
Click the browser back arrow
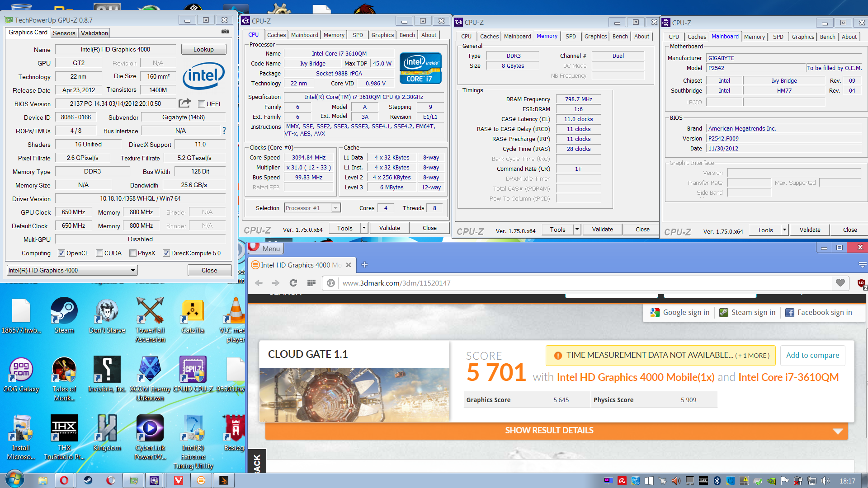click(x=259, y=283)
